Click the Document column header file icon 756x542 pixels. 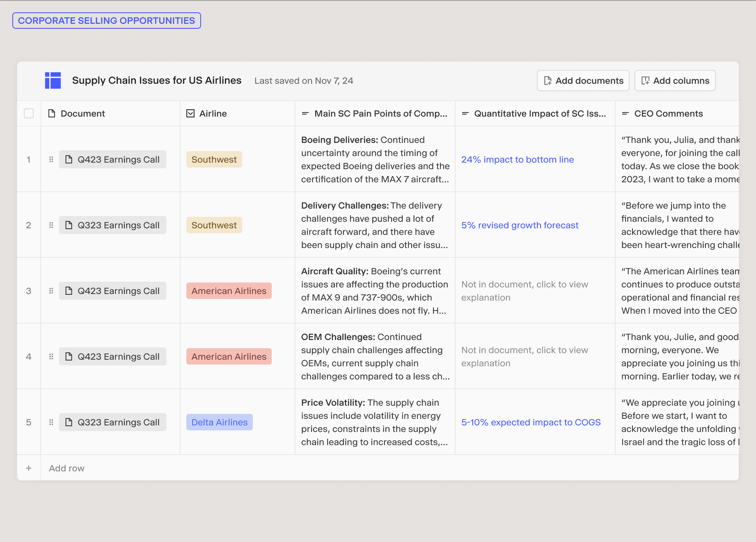[x=52, y=113]
